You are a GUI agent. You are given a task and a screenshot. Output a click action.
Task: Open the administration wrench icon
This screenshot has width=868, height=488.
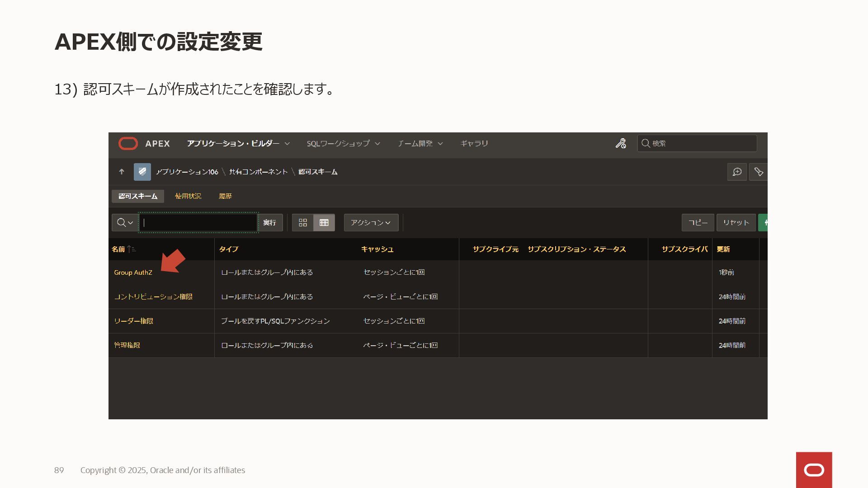pos(621,144)
